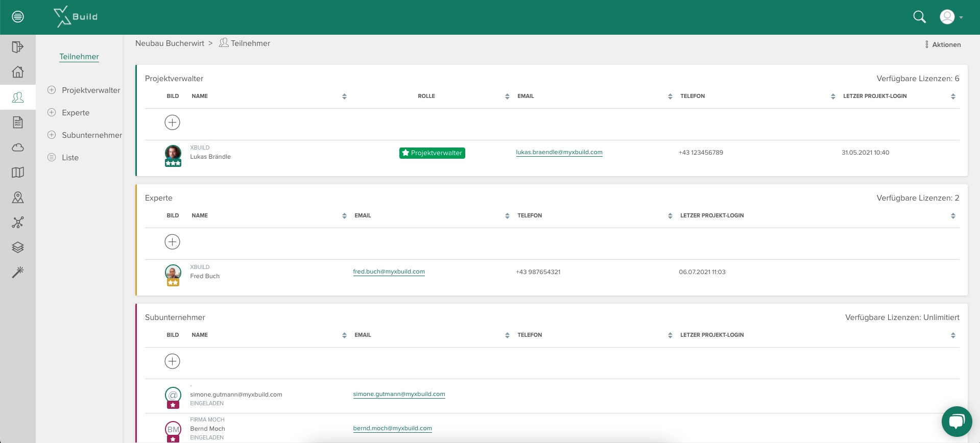The width and height of the screenshot is (980, 443).
Task: Open the Aktionen menu
Action: click(x=943, y=44)
